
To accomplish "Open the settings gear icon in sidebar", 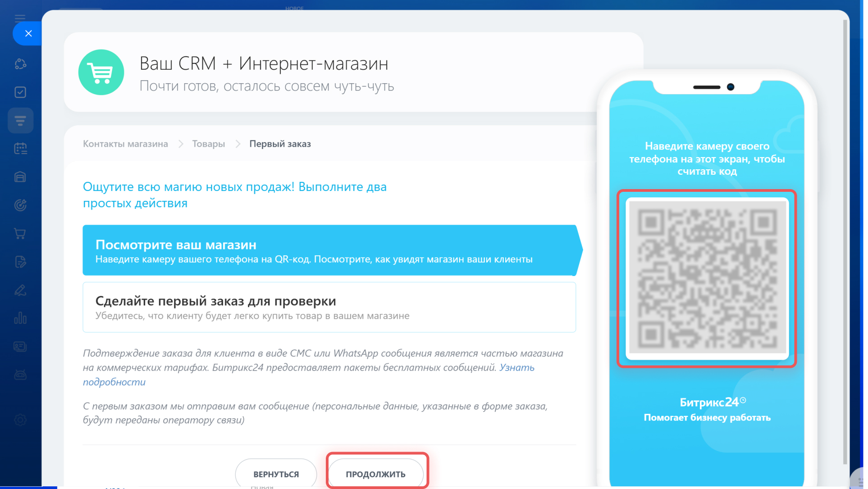I will pos(20,420).
